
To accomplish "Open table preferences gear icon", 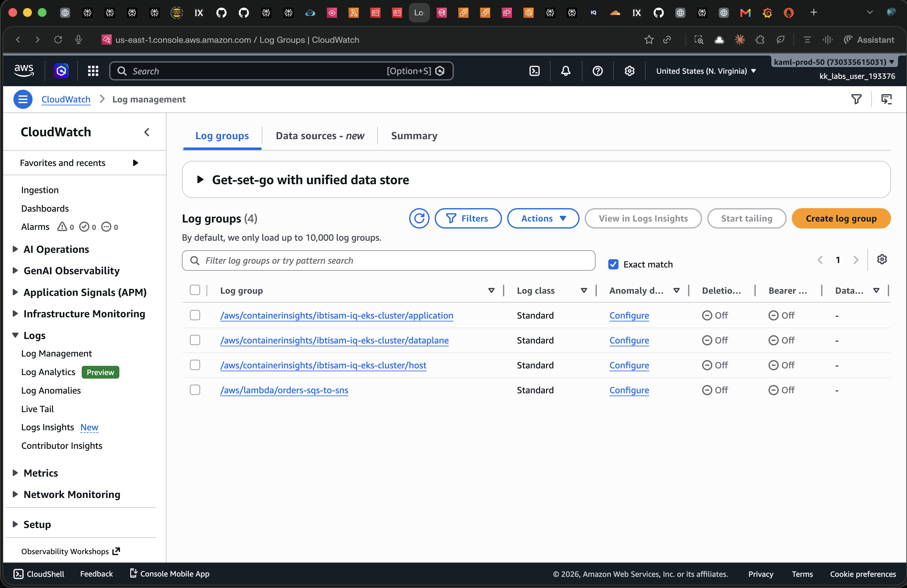I will click(x=882, y=260).
